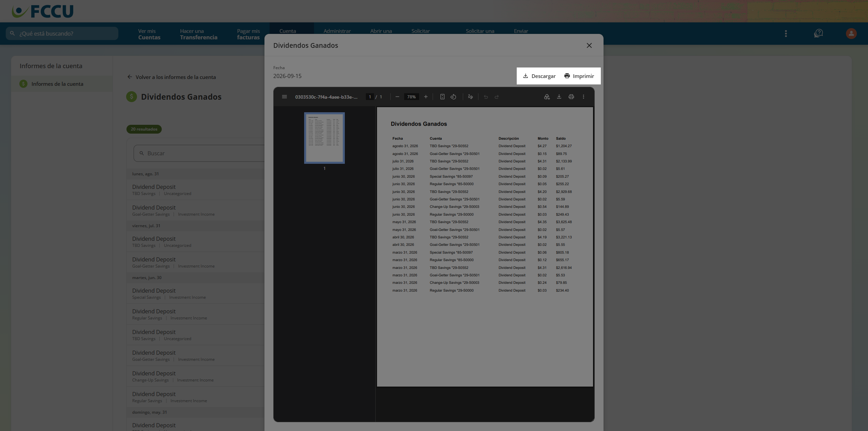
Task: Open Pagar mis facturas menu
Action: coord(249,34)
